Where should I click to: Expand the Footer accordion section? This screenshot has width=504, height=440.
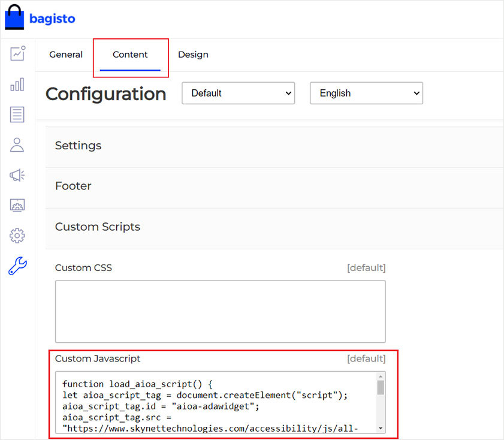73,186
